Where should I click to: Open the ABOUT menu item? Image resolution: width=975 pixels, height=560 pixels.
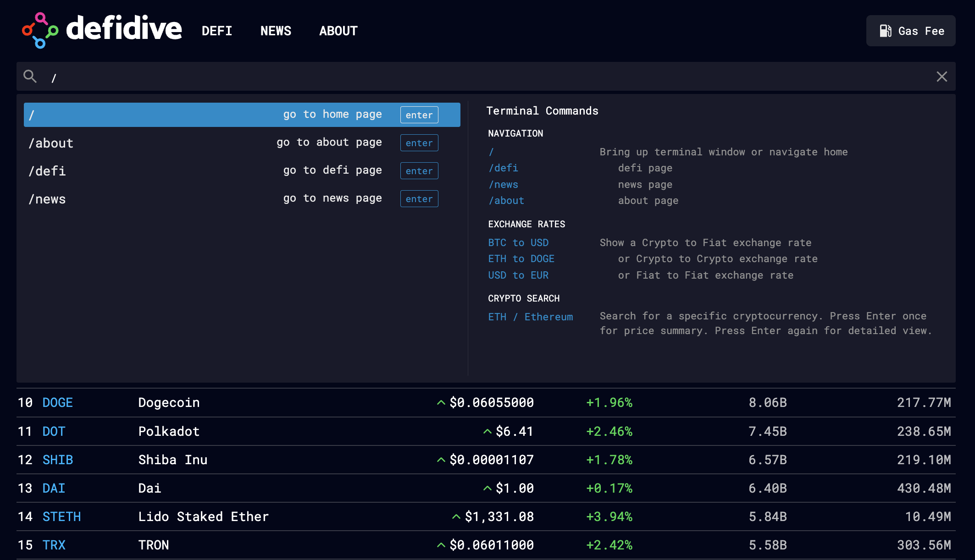338,31
